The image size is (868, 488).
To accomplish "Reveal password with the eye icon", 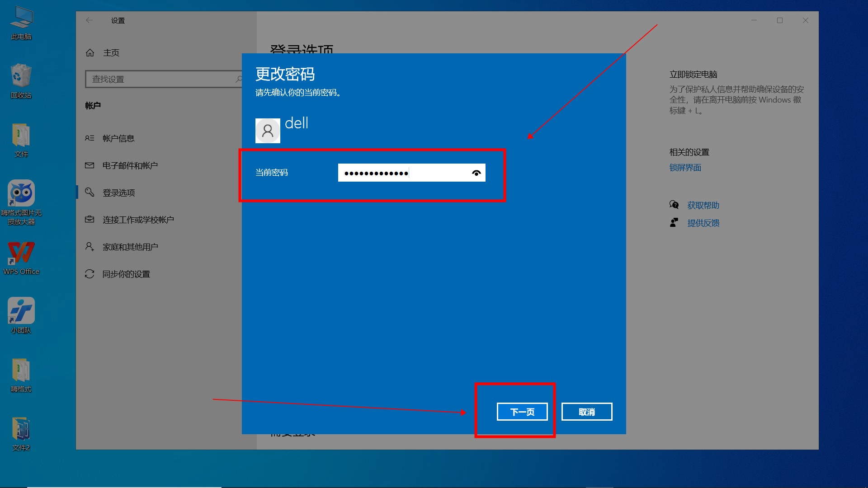I will coord(476,173).
